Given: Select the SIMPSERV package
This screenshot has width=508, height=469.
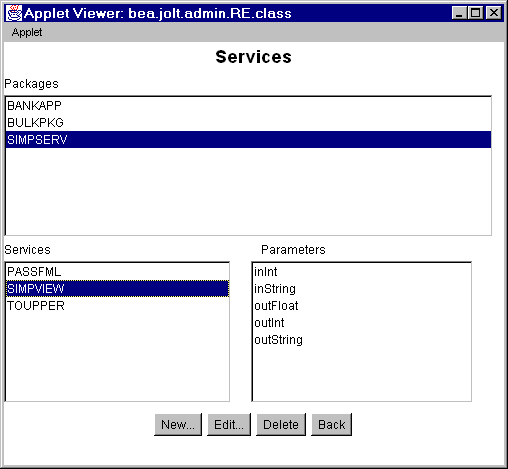Looking at the screenshot, I should [x=248, y=140].
